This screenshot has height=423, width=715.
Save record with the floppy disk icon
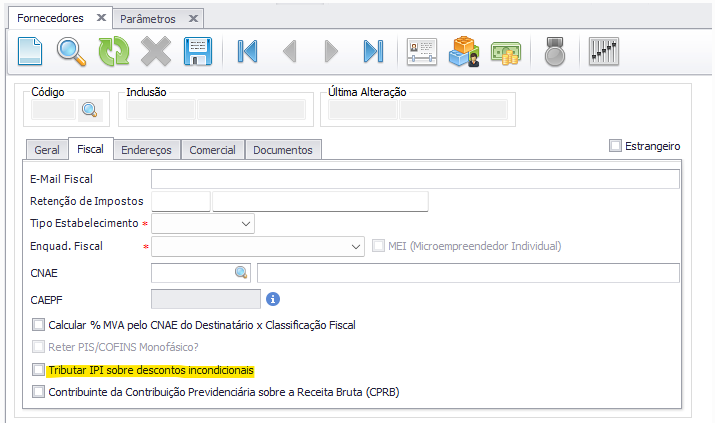197,51
